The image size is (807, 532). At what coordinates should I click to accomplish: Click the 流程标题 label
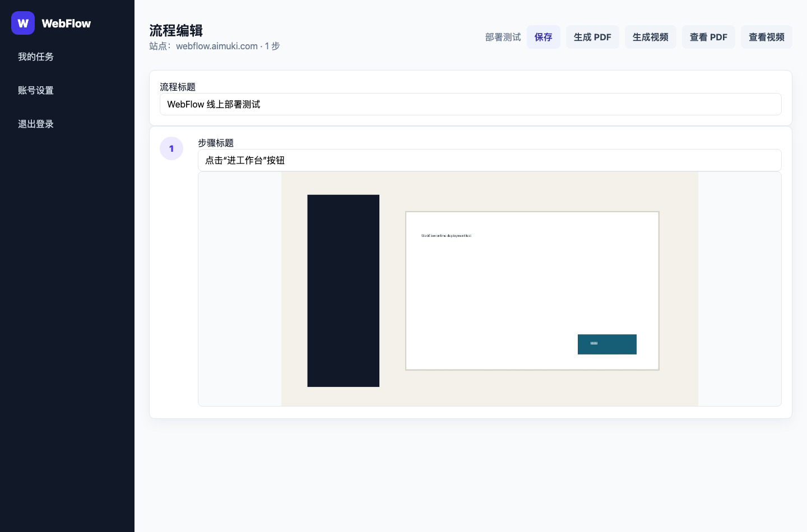tap(178, 87)
